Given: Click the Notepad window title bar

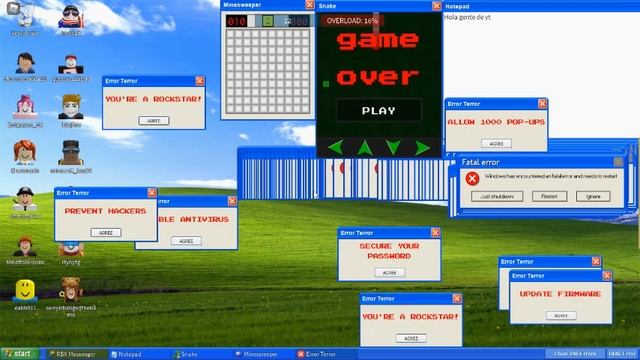Looking at the screenshot, I should point(541,6).
